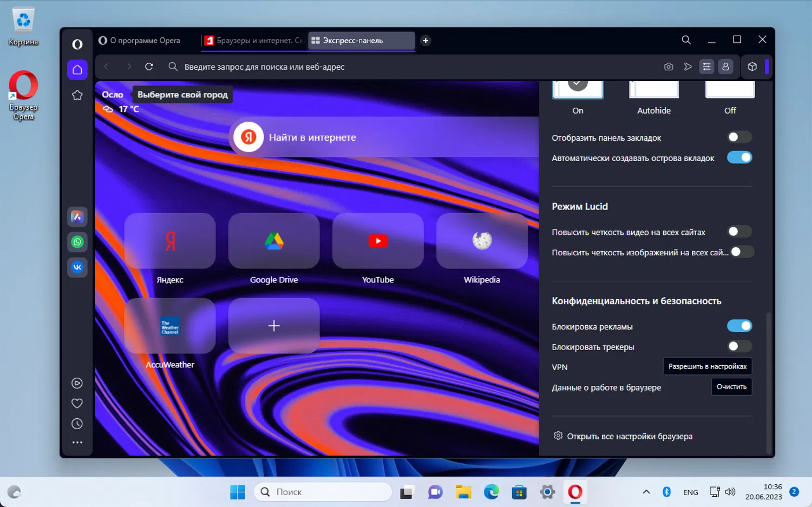This screenshot has width=812, height=507.
Task: Open Windows Start menu
Action: coord(238,492)
